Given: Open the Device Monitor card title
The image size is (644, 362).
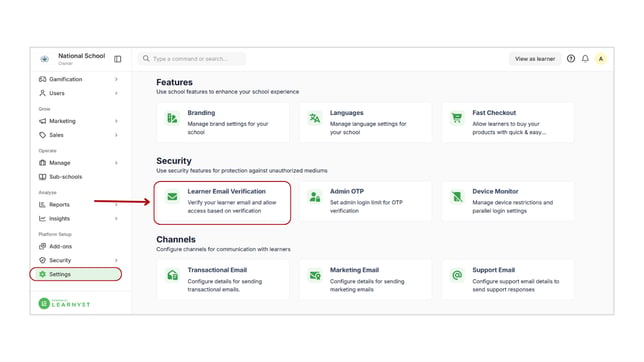Looking at the screenshot, I should click(x=495, y=191).
